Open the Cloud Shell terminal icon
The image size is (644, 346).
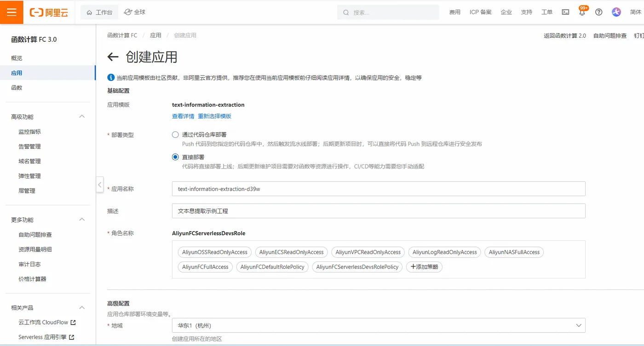click(565, 12)
